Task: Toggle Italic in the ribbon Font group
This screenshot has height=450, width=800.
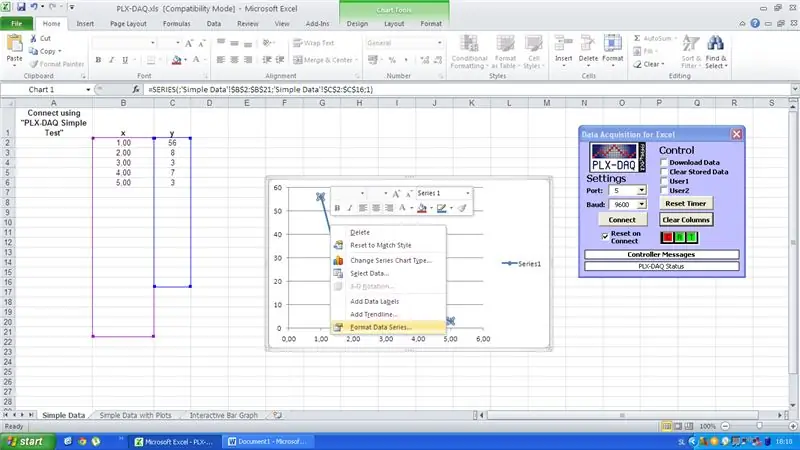Action: (x=112, y=60)
